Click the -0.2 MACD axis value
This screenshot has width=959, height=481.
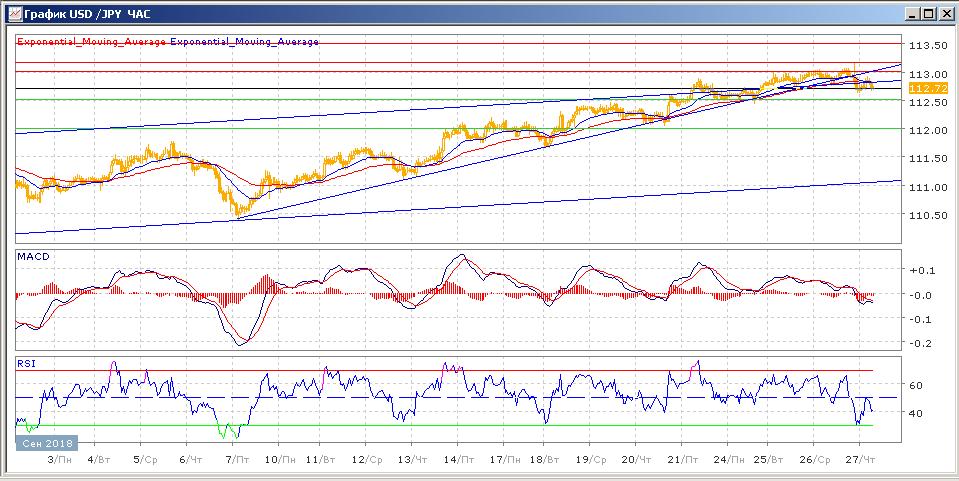[922, 343]
